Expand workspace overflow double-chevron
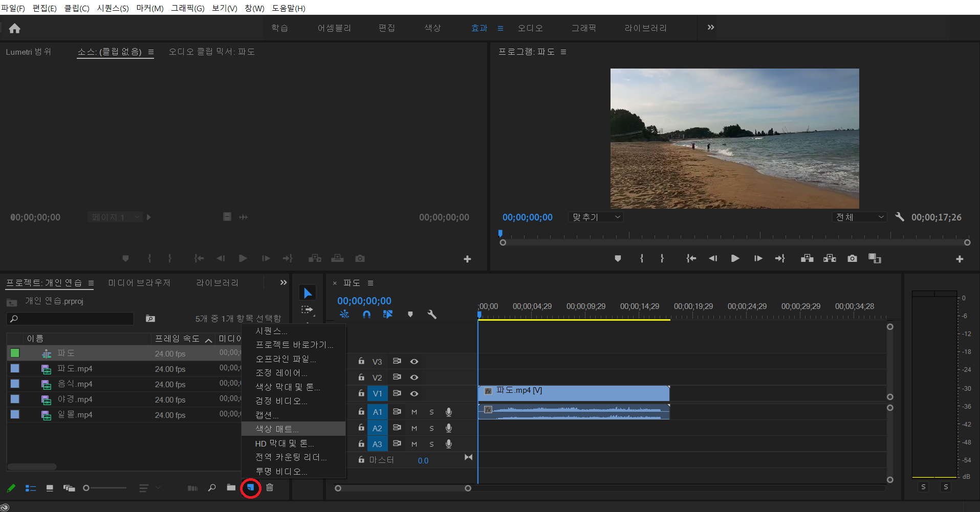Screen dimensions: 980x512 pos(711,28)
